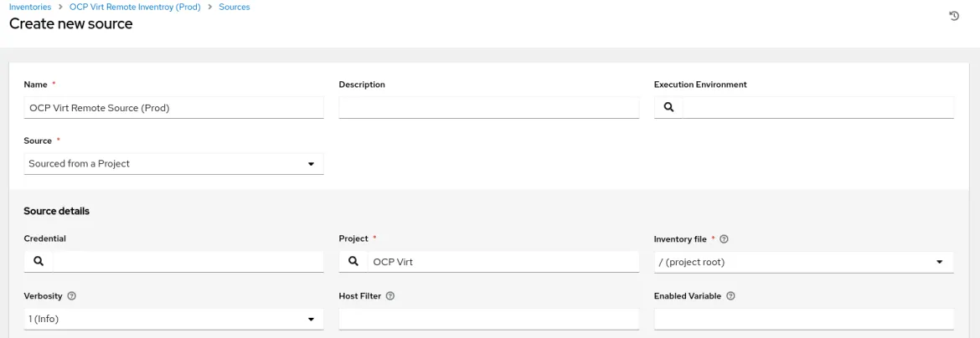Viewport: 980px width, 338px height.
Task: Expand the Inventory file dropdown
Action: click(x=803, y=262)
